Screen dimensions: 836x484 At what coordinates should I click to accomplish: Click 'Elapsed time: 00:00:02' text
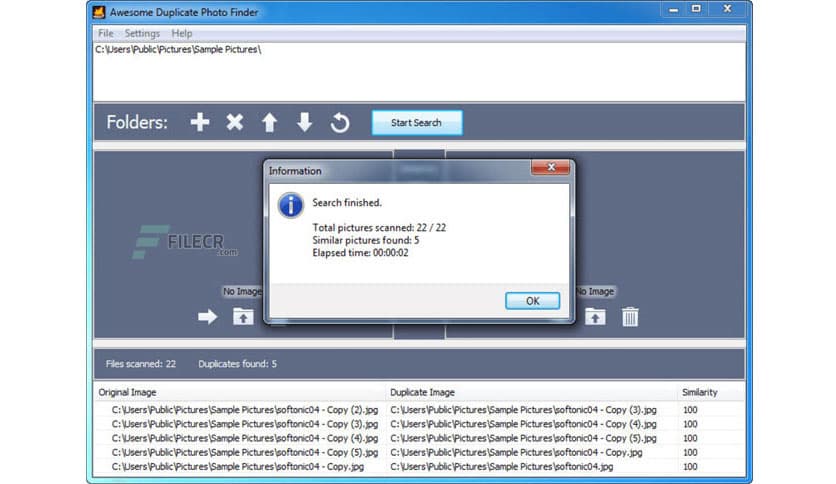[360, 253]
